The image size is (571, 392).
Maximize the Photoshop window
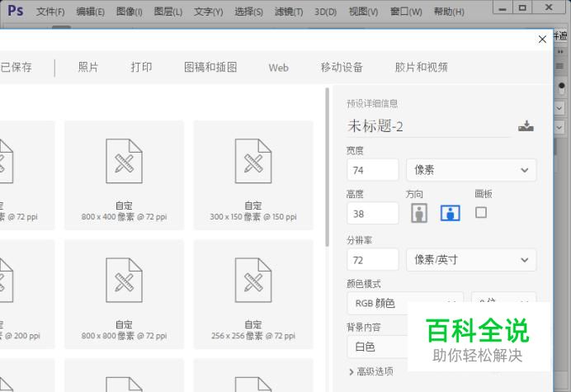[x=522, y=8]
